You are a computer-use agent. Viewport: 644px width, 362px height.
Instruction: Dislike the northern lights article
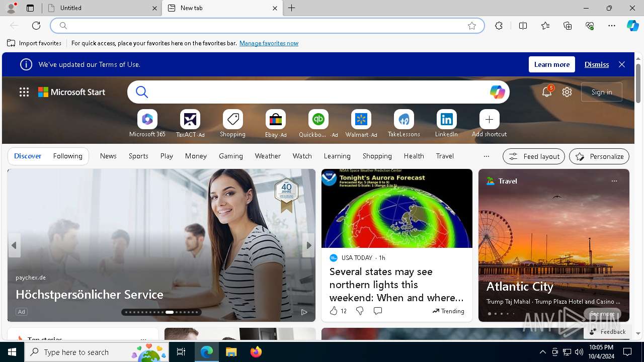(x=360, y=311)
